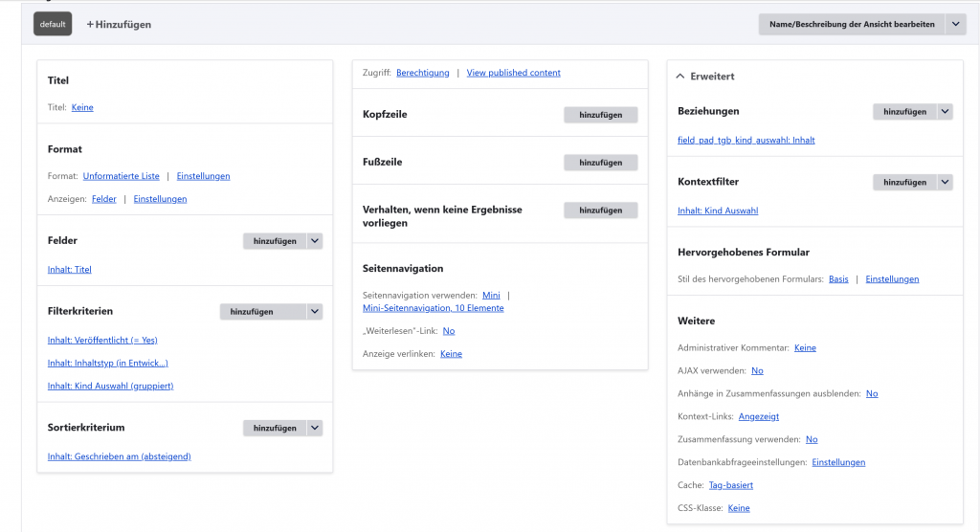Click the View published content link
The width and height of the screenshot is (980, 532).
click(x=513, y=73)
